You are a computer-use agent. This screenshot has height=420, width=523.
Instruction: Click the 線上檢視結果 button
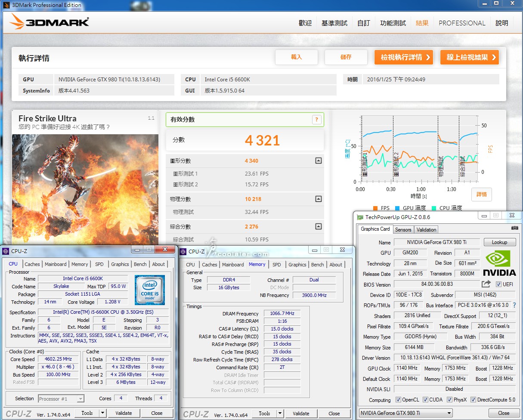(470, 57)
